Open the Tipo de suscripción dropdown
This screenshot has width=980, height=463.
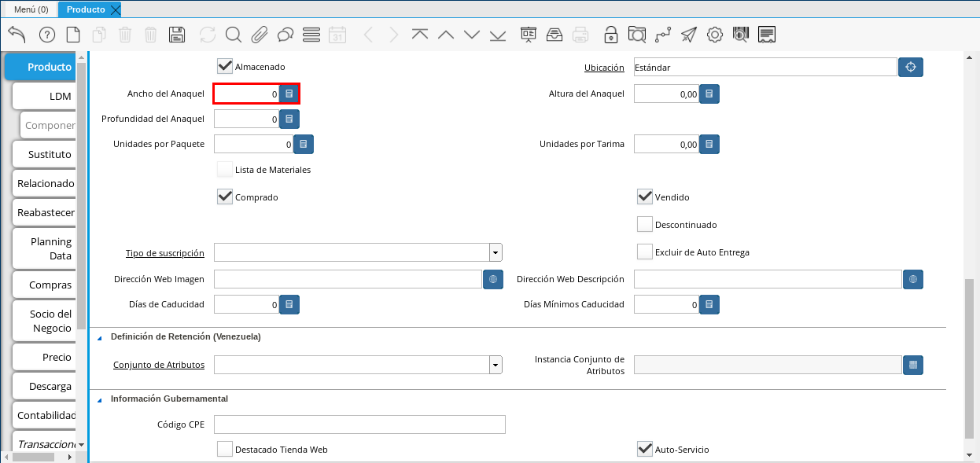(x=496, y=252)
